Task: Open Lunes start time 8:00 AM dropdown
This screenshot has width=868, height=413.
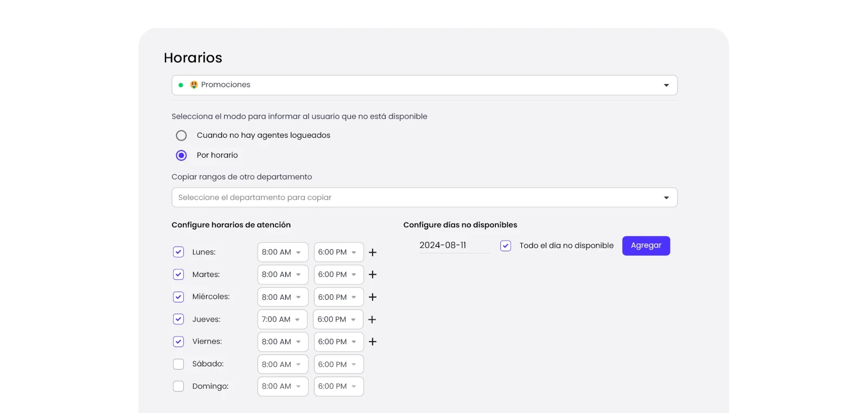Action: tap(283, 253)
